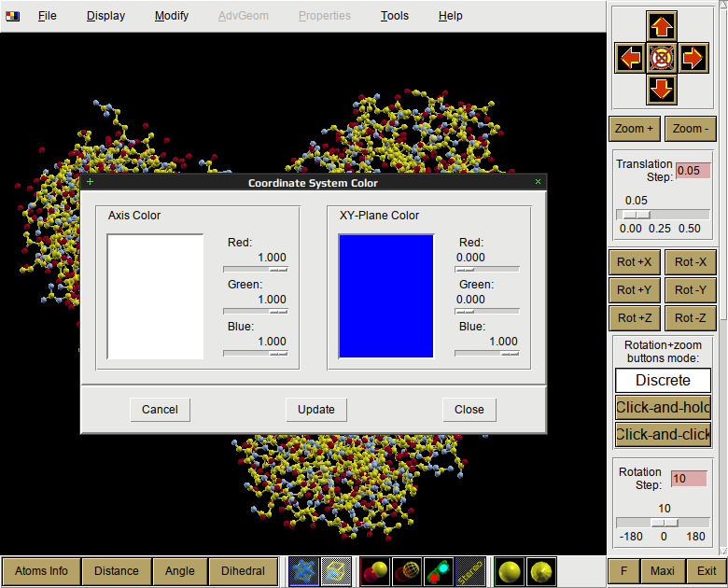Click the Axis Color Blue slider

pos(256,353)
